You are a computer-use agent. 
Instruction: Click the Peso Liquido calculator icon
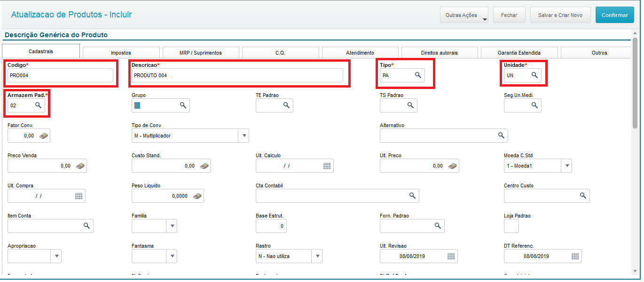tap(197, 196)
